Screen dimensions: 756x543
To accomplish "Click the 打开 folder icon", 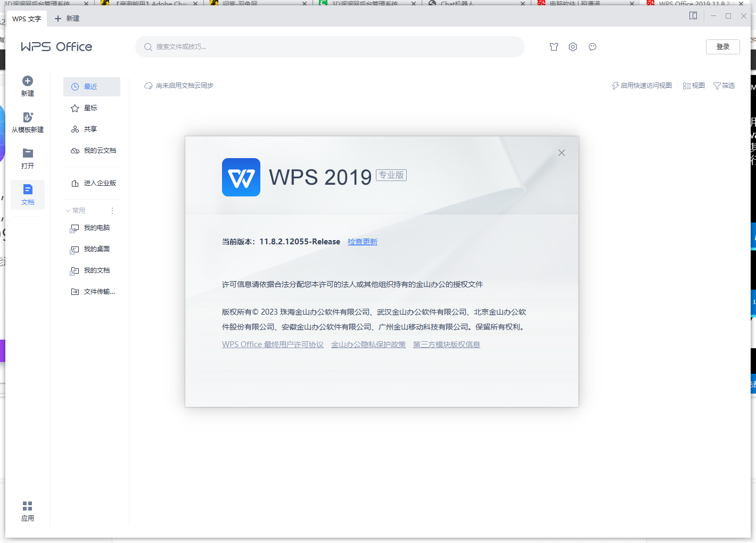I will 28,153.
